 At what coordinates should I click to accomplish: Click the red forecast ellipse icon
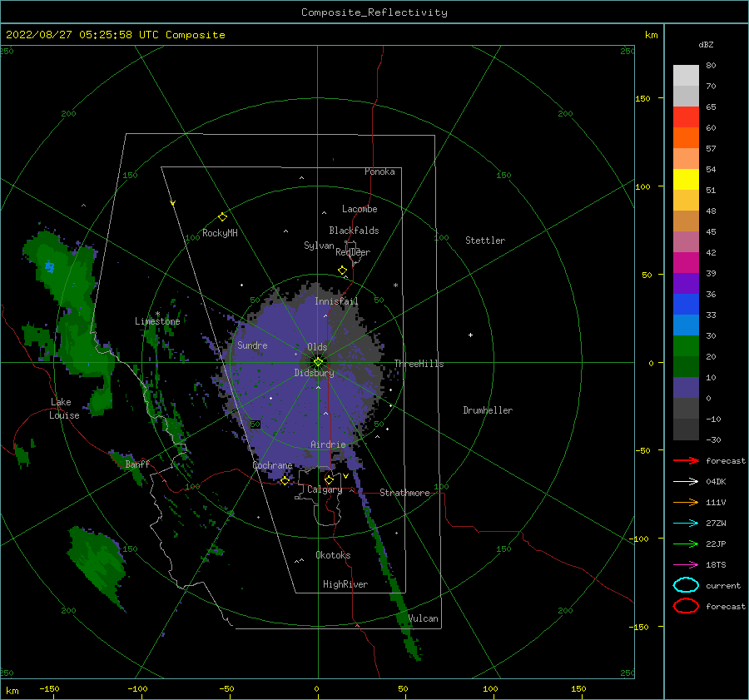coord(686,606)
